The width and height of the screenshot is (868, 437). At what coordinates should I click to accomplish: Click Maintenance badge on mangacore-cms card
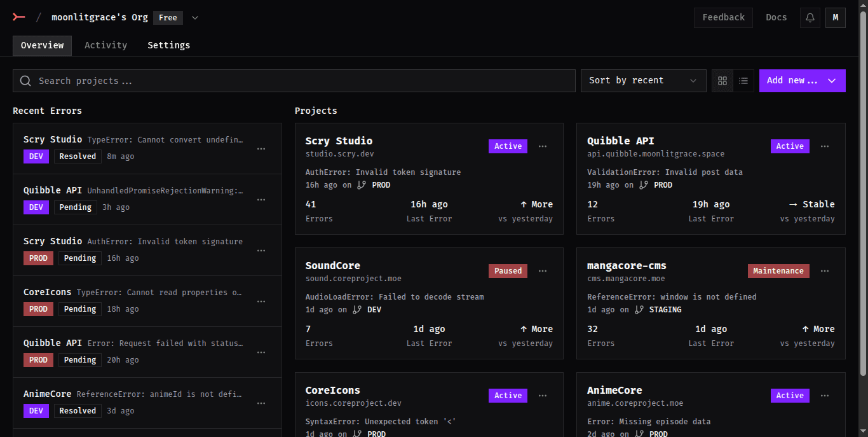[778, 271]
